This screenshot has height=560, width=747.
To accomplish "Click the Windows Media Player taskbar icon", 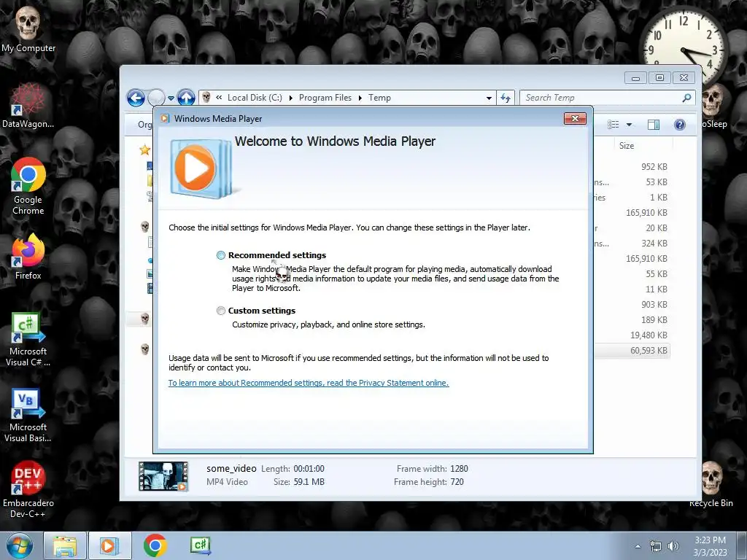I will pos(109,545).
